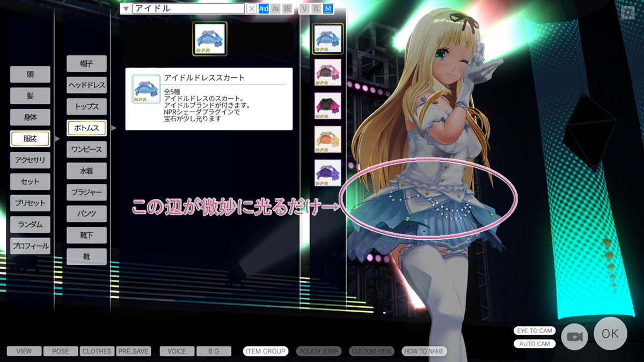Toggle the V filter next to search bar
The height and width of the screenshot is (362, 644).
304,8
